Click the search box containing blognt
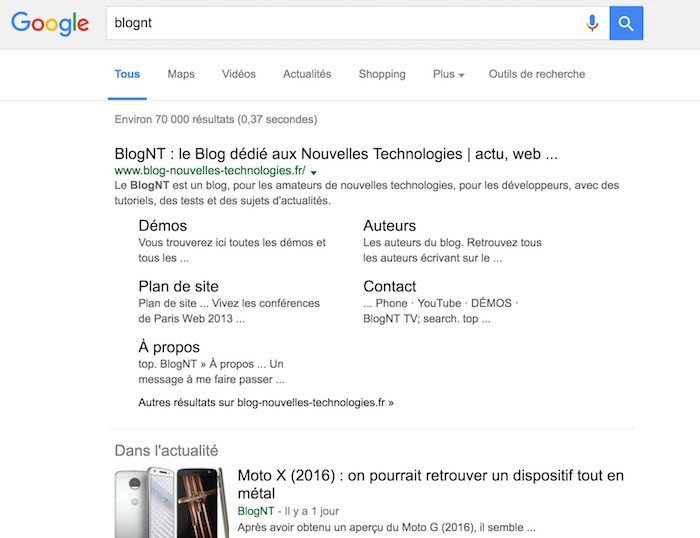700x538 pixels. pos(340,23)
